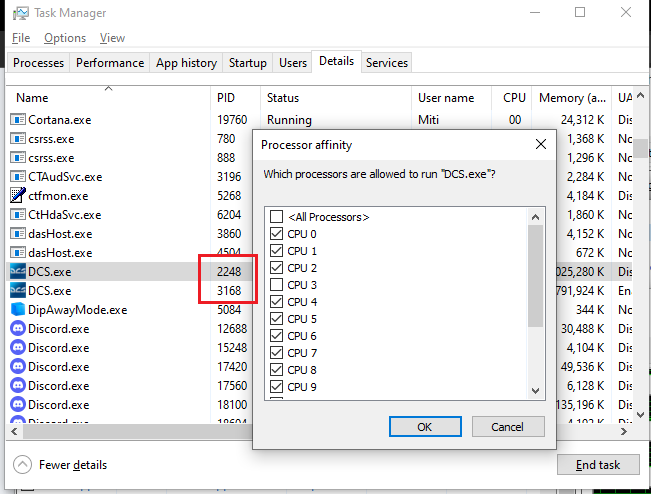Sort by the CPU column header
651x494 pixels.
(512, 98)
